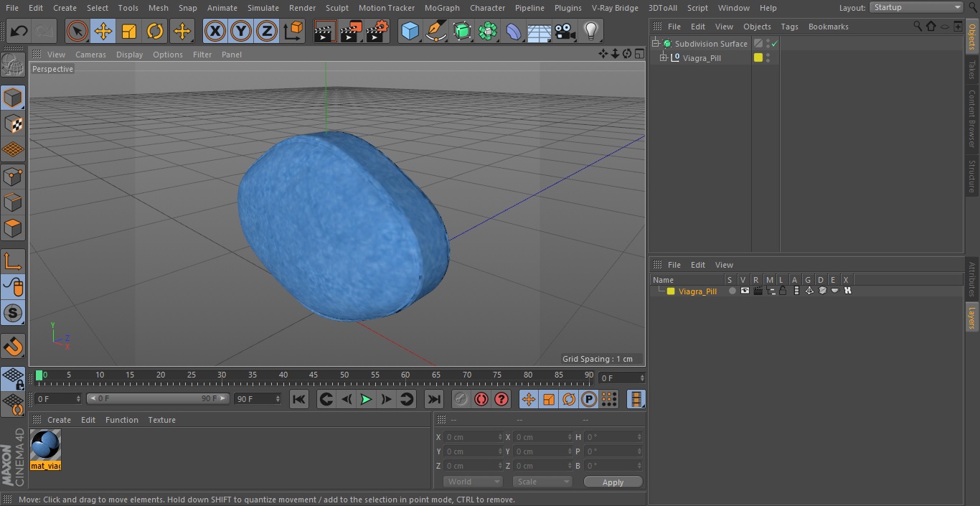Screen dimensions: 980x506
Task: Toggle Solo dot for Viagra_Pill layer
Action: (x=732, y=291)
